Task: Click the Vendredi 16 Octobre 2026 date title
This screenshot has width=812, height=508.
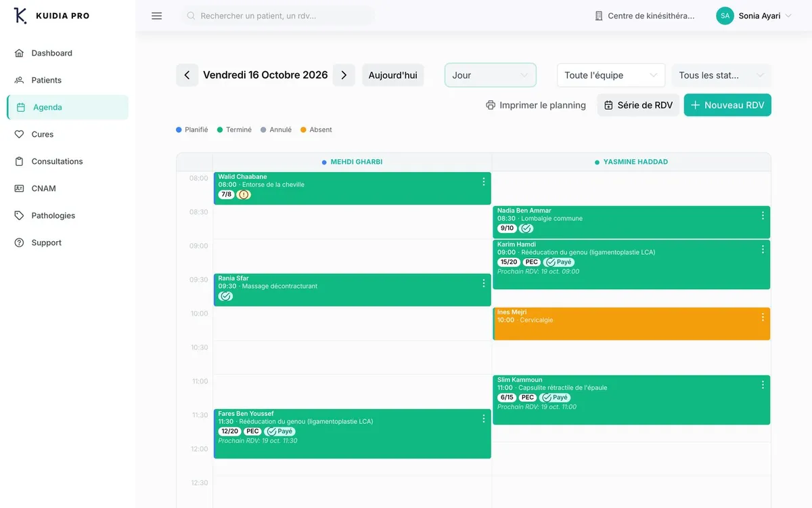Action: (x=265, y=75)
